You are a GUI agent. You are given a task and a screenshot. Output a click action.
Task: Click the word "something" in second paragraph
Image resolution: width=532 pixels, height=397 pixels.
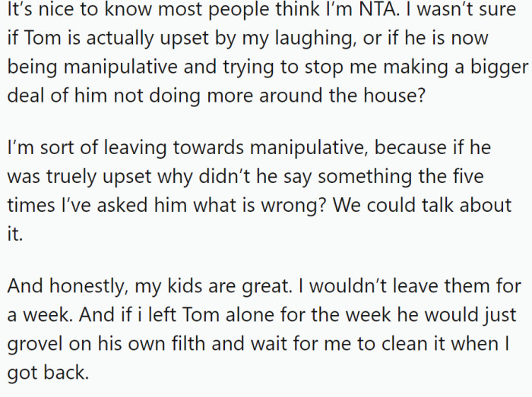(365, 178)
